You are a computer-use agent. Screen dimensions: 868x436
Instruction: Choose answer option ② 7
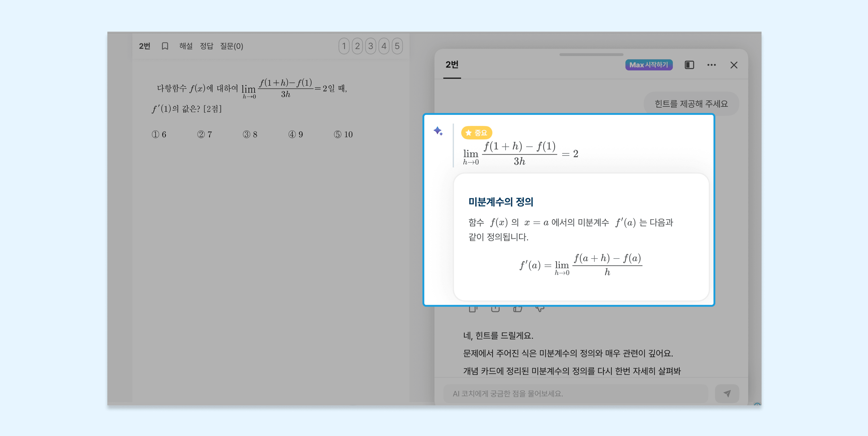pos(204,134)
